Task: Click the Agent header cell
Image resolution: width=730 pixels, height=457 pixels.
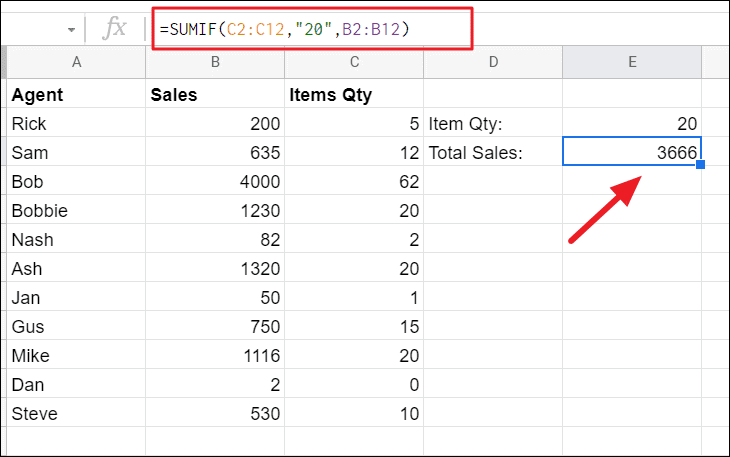Action: coord(76,95)
